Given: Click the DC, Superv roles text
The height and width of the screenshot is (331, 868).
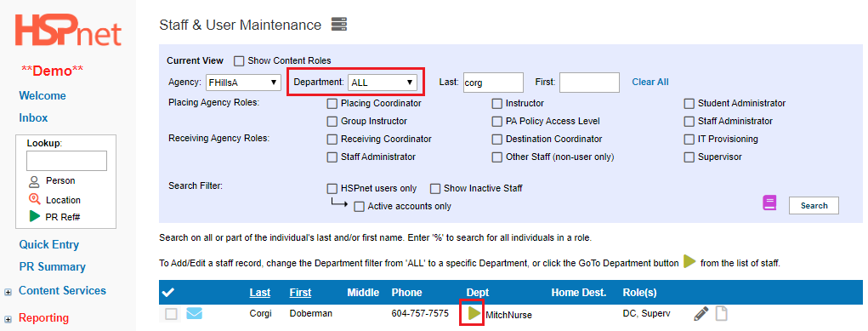Looking at the screenshot, I should coord(646,313).
